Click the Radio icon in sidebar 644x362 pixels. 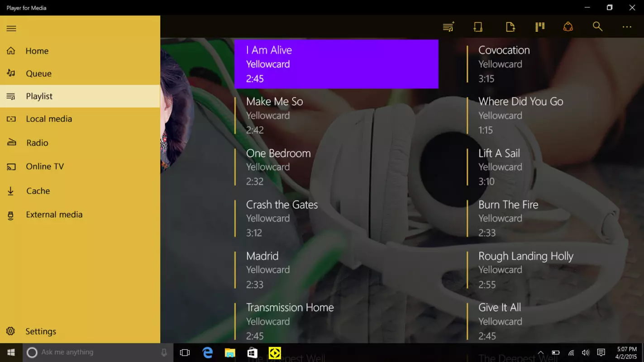[x=11, y=143]
